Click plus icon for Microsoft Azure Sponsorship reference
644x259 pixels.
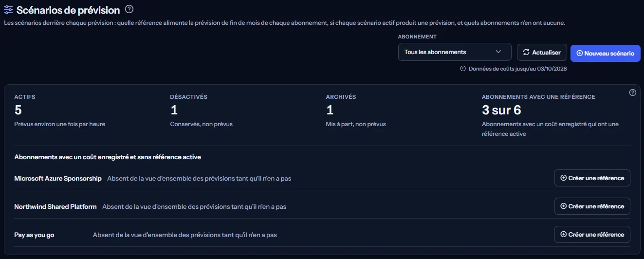click(x=564, y=178)
